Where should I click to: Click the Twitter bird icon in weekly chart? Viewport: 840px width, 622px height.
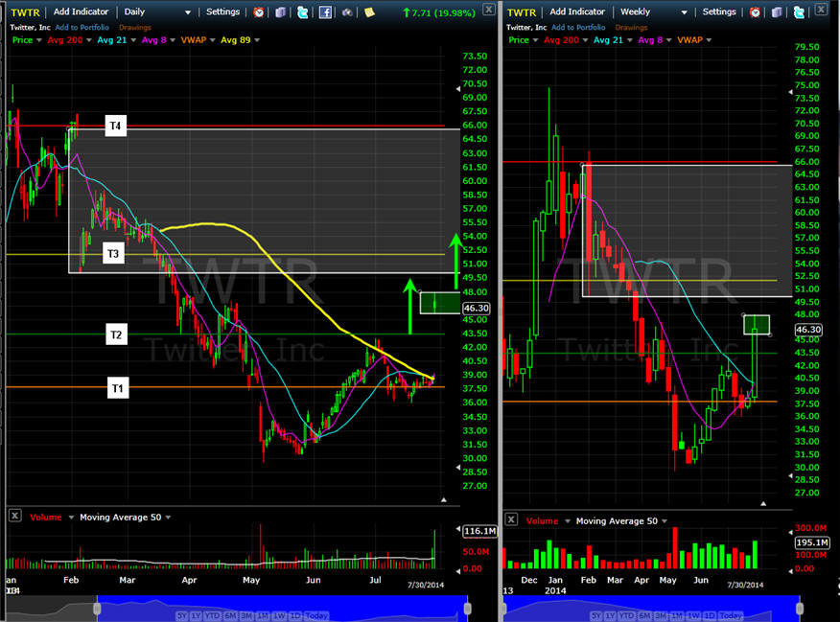(801, 12)
